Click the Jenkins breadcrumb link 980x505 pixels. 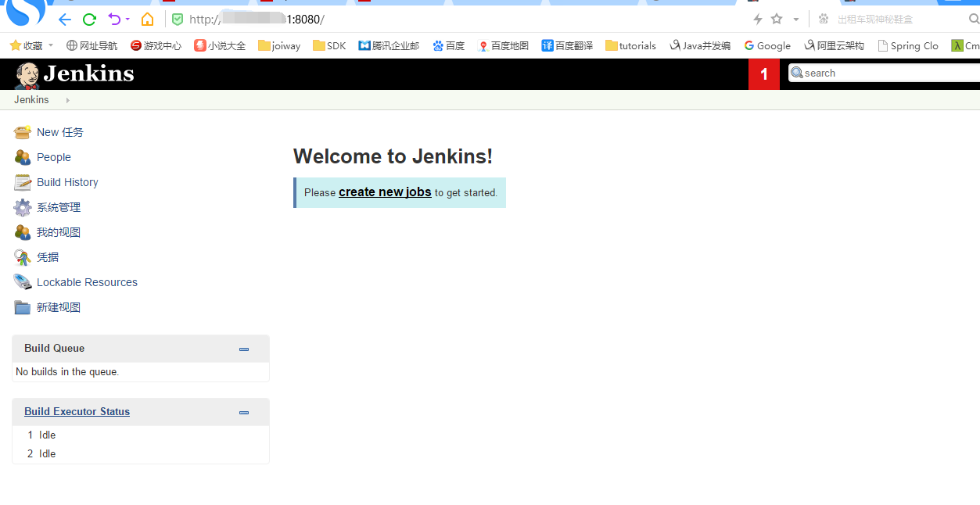click(x=31, y=100)
